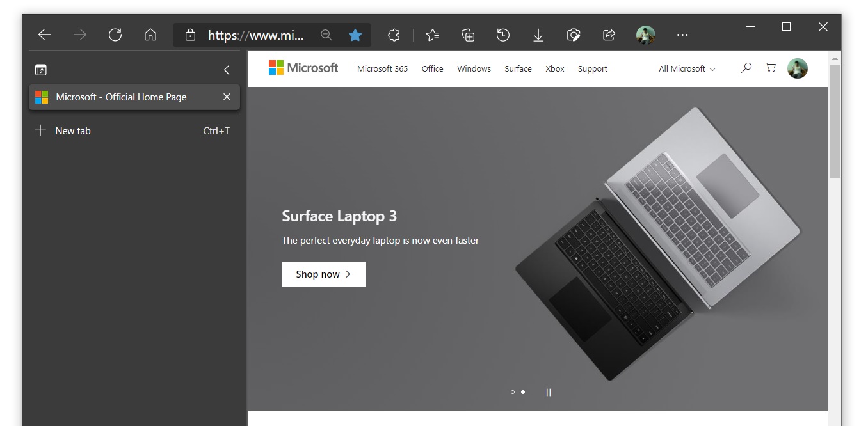Screen dimensions: 868x426
Task: Collapse the vertical tabs pane chevron
Action: tap(226, 70)
